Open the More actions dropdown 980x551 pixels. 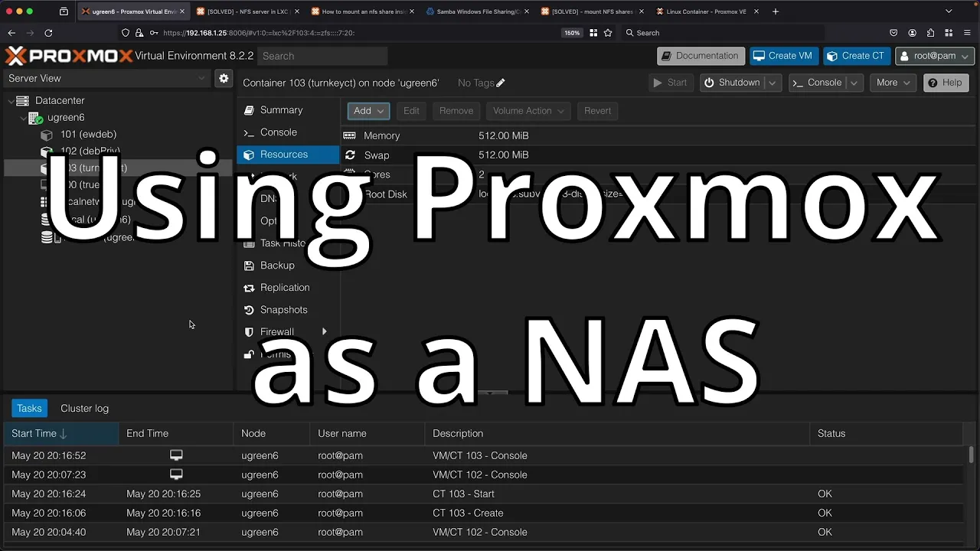893,83
